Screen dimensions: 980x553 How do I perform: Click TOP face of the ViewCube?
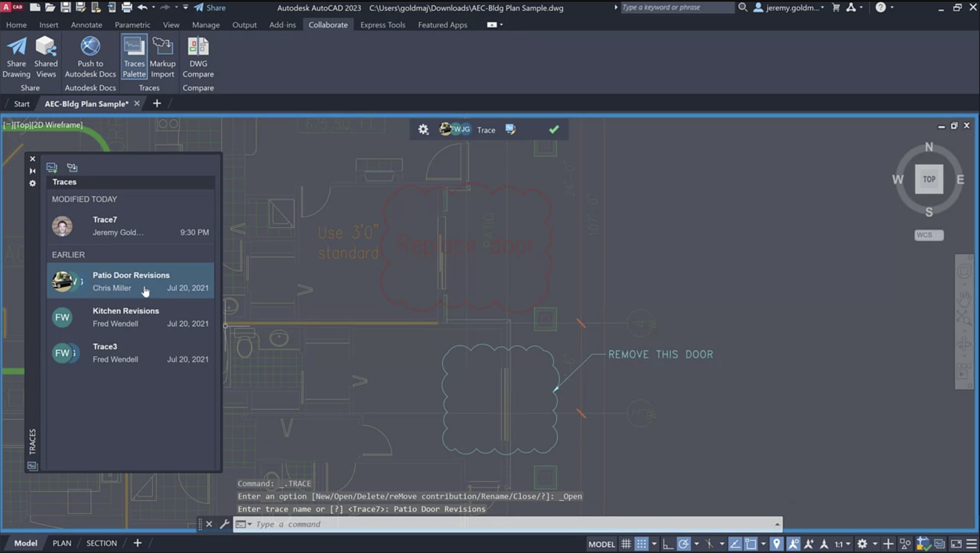(929, 179)
